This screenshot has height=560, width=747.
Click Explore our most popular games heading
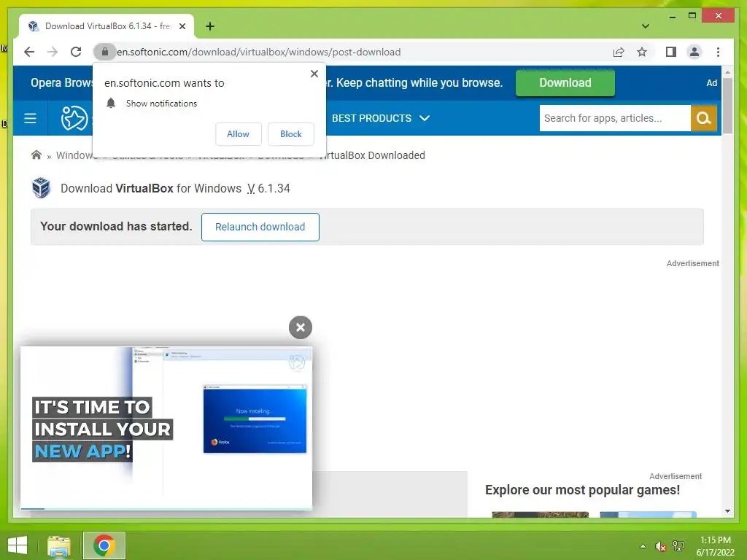tap(582, 490)
